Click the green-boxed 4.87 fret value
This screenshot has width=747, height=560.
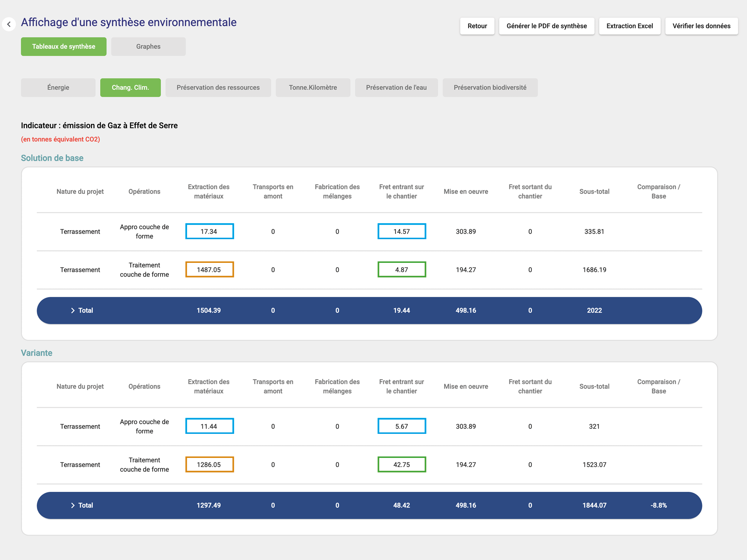(x=402, y=270)
